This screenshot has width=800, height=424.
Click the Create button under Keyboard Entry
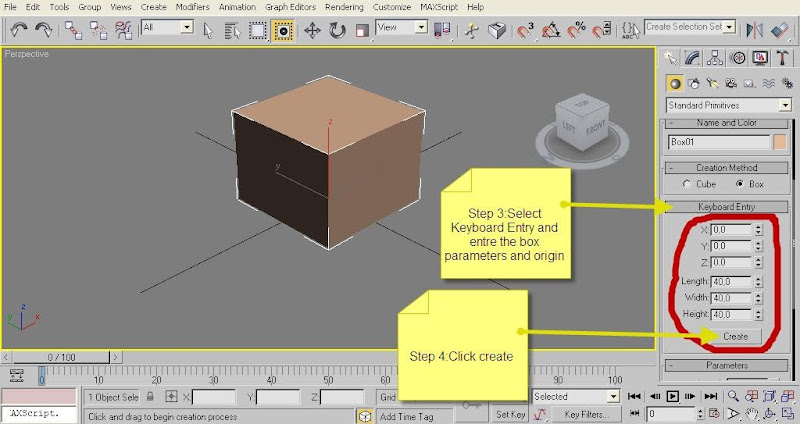coord(735,336)
